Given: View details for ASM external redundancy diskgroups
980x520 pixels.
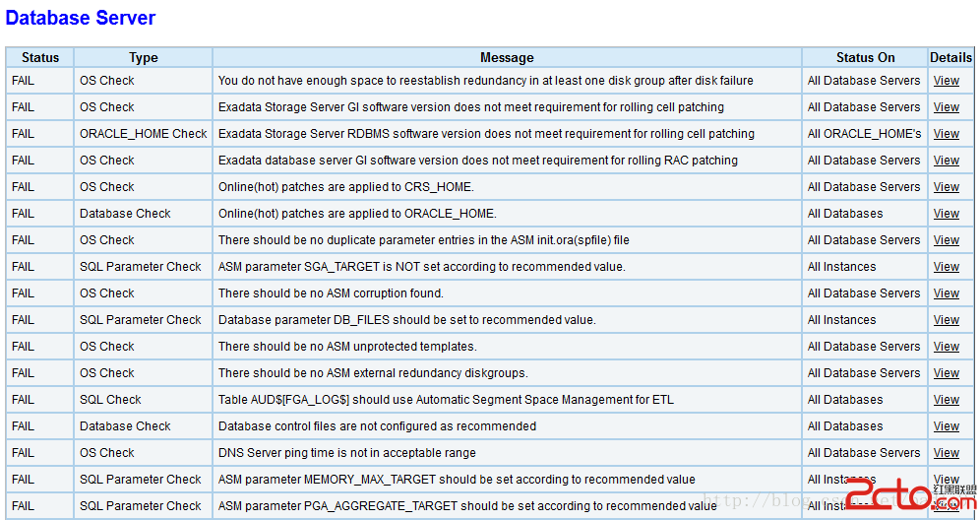Looking at the screenshot, I should click(x=947, y=373).
